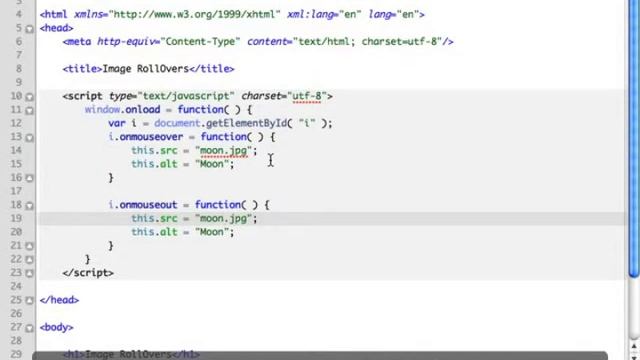Click "i.onmouseout" on line 18
The image size is (640, 360).
point(143,204)
